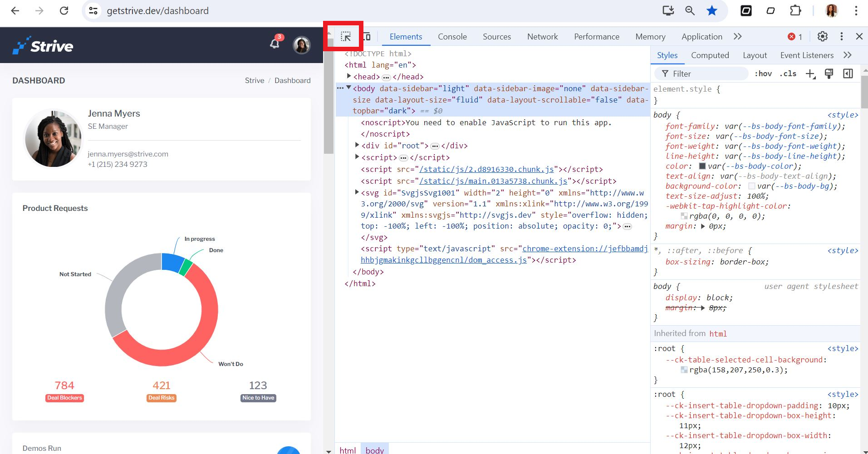Click the page vertical scrollbar thumb
Screen dimensions: 868x454
coord(329,96)
